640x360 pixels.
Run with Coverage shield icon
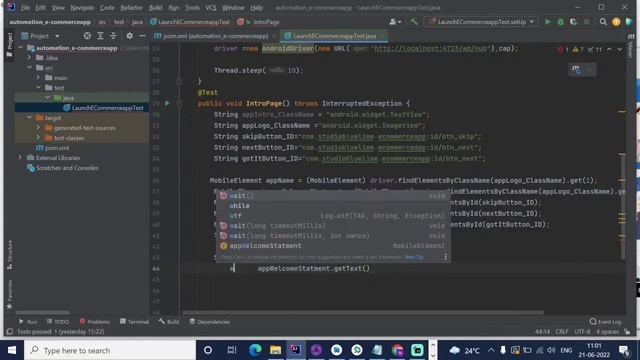(x=573, y=22)
